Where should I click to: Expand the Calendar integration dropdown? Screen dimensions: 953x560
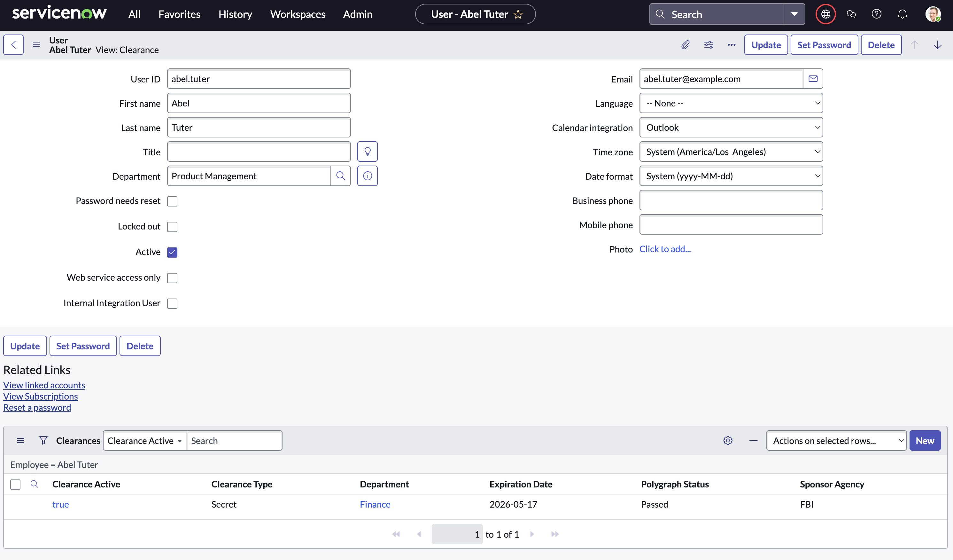pyautogui.click(x=731, y=128)
